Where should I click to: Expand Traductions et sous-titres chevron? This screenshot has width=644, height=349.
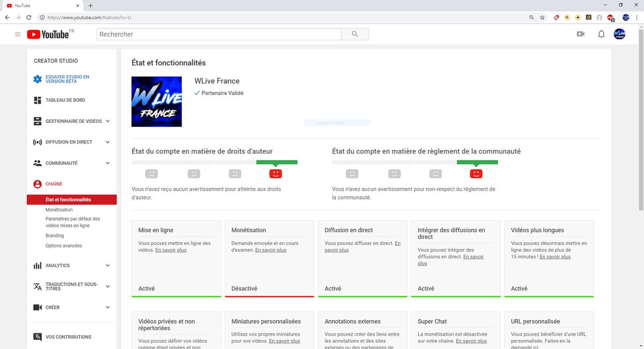pyautogui.click(x=108, y=287)
